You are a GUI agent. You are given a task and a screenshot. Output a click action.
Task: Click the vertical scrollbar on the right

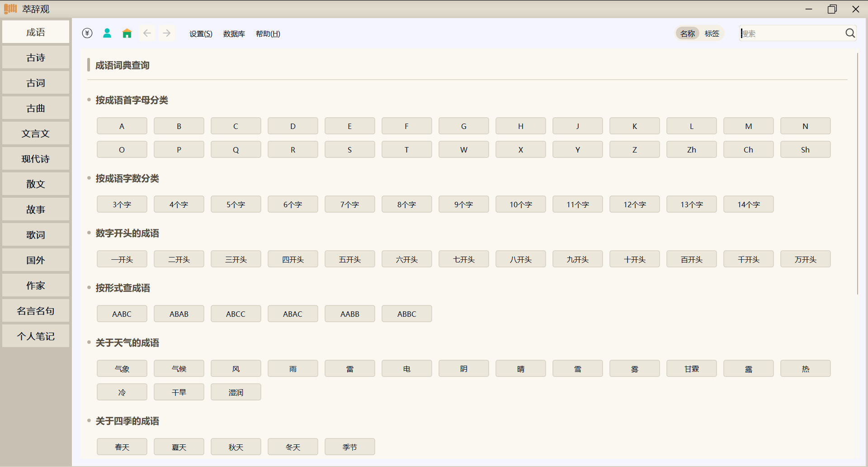point(857,174)
